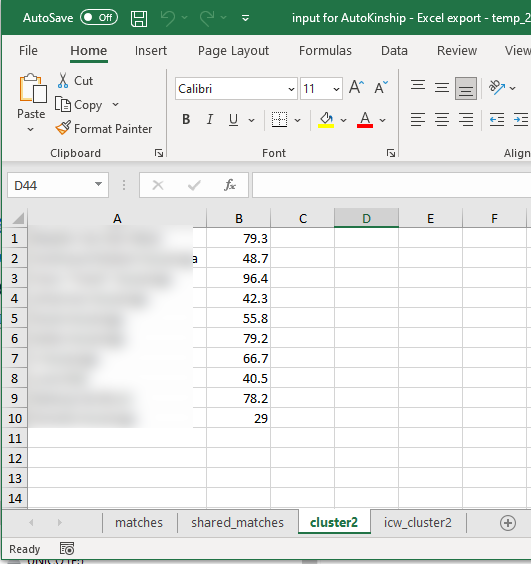
Task: Click the Format Painter brush icon
Action: [63, 128]
